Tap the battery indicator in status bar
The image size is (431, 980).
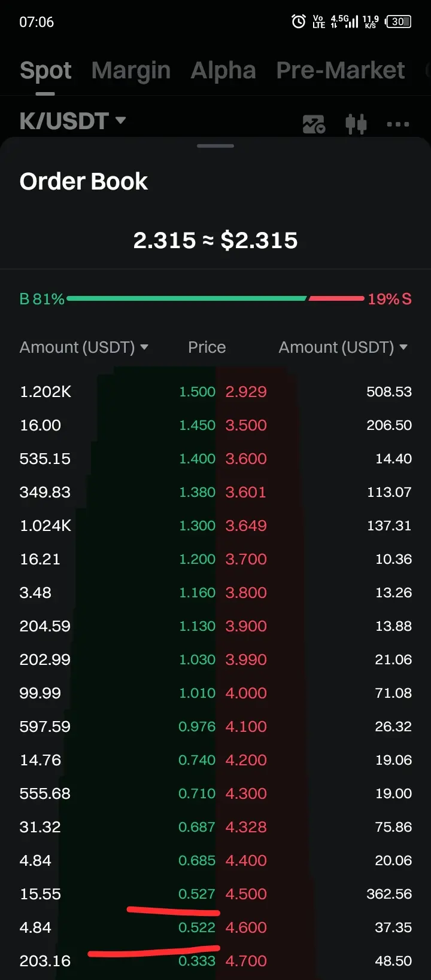pyautogui.click(x=398, y=22)
